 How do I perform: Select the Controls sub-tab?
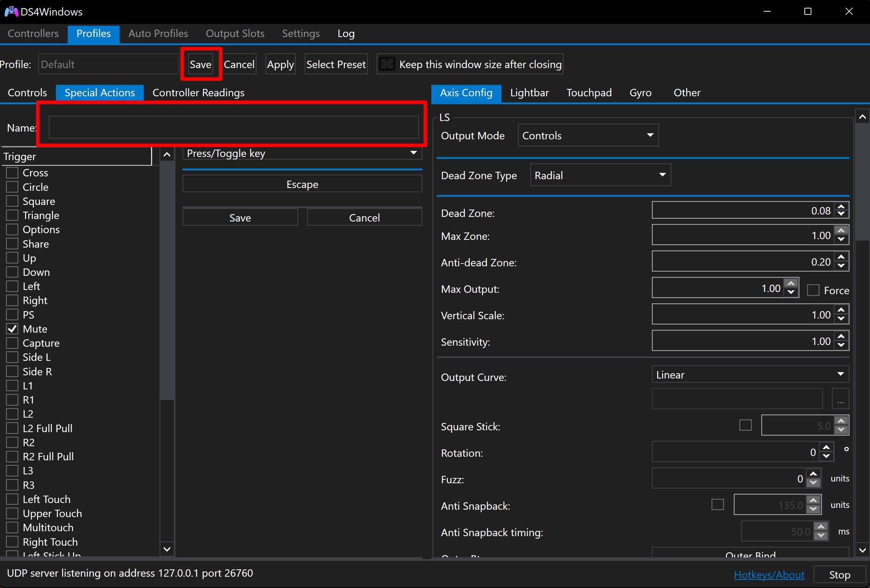(27, 92)
